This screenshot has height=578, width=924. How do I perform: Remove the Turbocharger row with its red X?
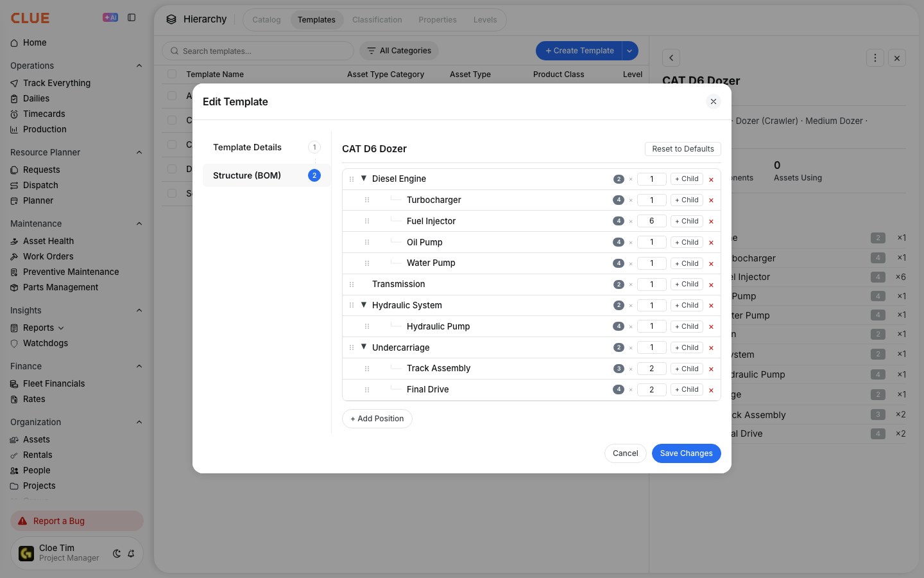click(x=711, y=200)
